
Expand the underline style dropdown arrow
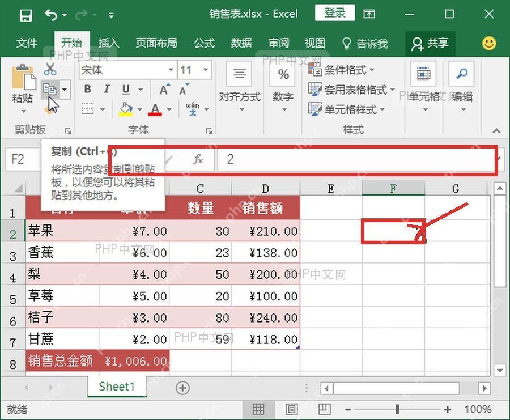[x=141, y=89]
